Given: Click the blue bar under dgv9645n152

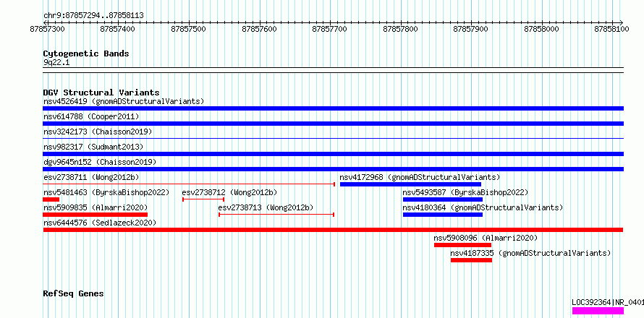Looking at the screenshot, I should click(333, 169).
